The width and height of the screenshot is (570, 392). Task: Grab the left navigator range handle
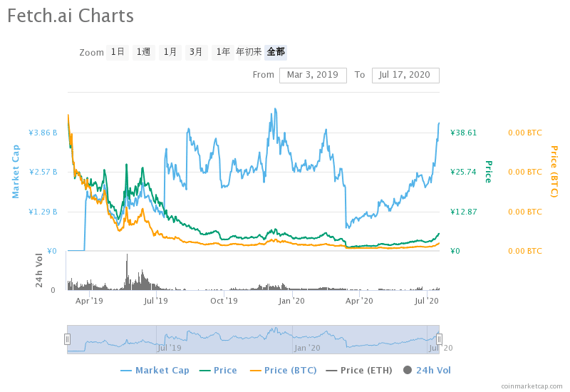click(67, 339)
